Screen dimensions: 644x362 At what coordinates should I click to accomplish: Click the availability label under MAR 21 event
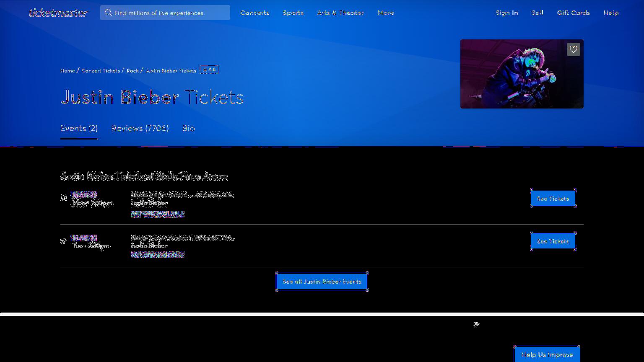click(x=158, y=214)
